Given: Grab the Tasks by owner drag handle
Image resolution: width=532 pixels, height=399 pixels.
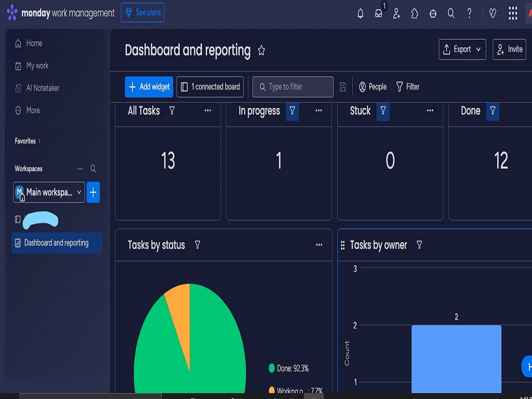Looking at the screenshot, I should click(343, 245).
